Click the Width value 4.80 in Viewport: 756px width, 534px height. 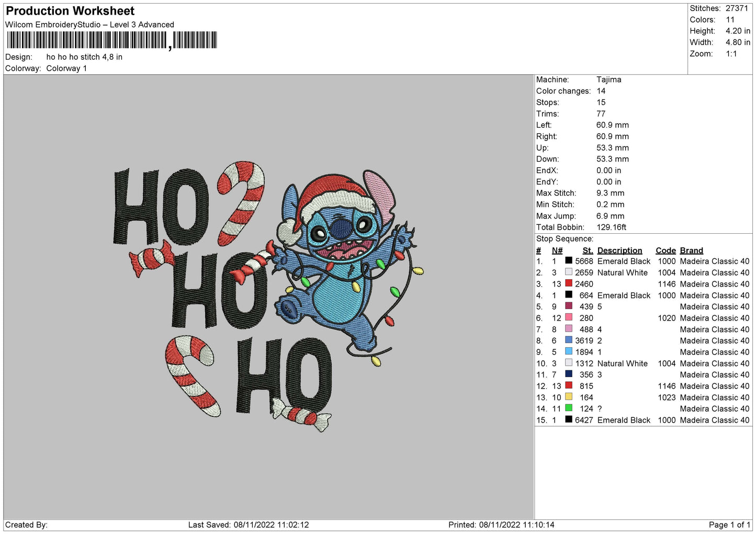tap(738, 42)
